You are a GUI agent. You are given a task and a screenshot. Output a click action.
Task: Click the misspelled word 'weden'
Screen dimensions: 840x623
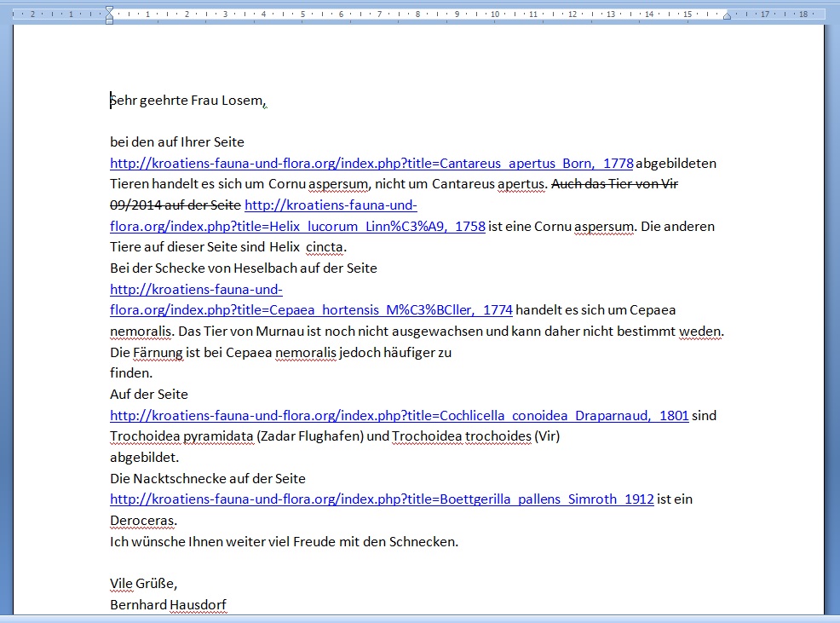(701, 332)
